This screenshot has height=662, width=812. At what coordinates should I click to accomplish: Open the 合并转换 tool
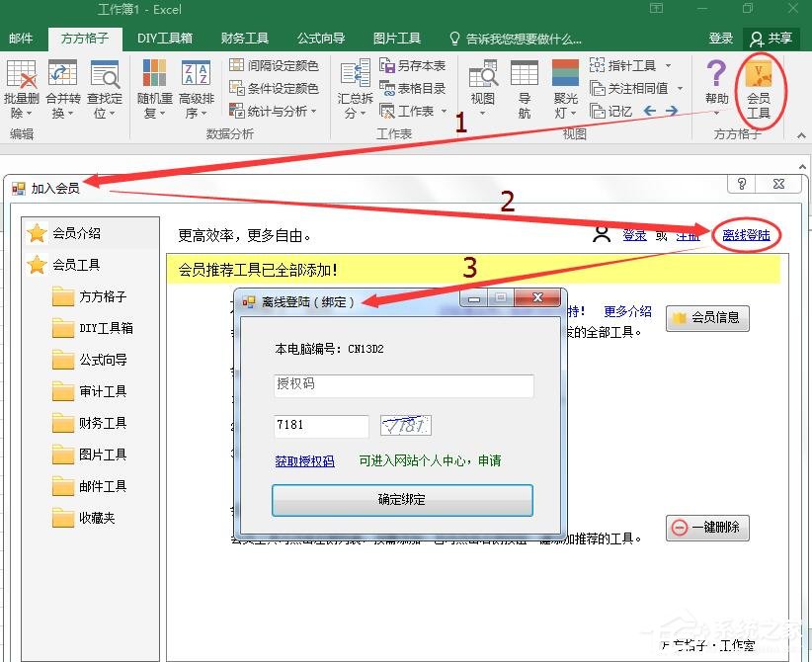(62, 89)
